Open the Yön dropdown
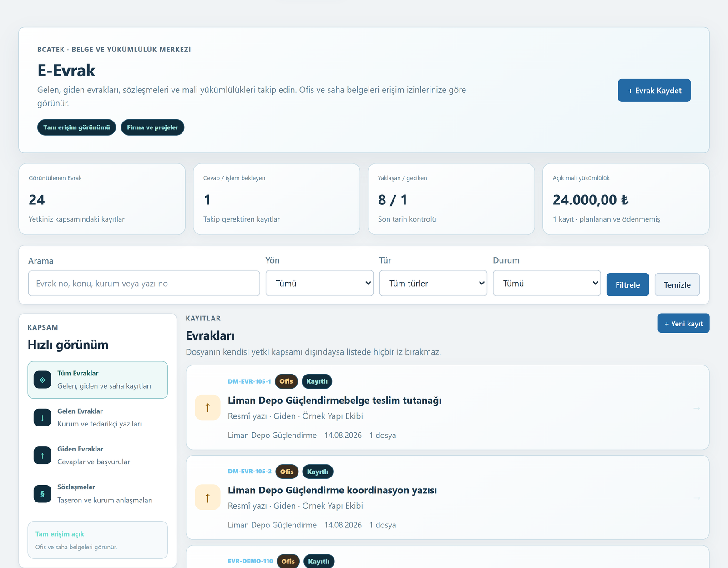Viewport: 728px width, 568px height. click(x=319, y=283)
